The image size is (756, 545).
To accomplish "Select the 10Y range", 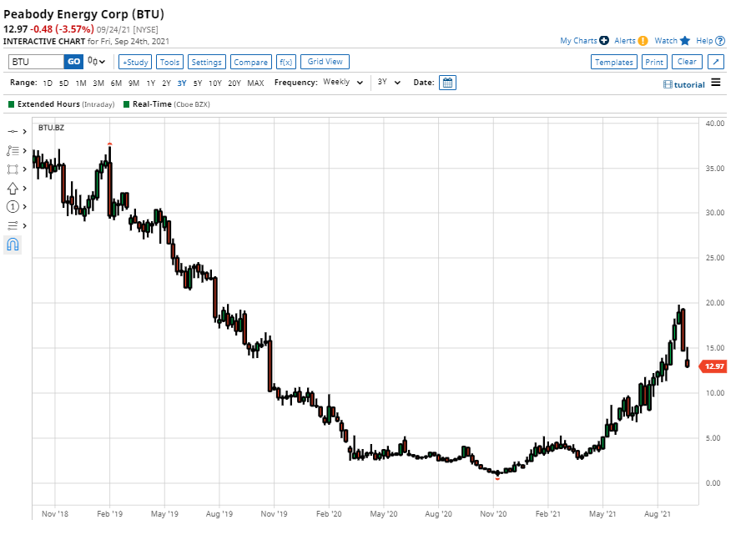I will point(215,83).
